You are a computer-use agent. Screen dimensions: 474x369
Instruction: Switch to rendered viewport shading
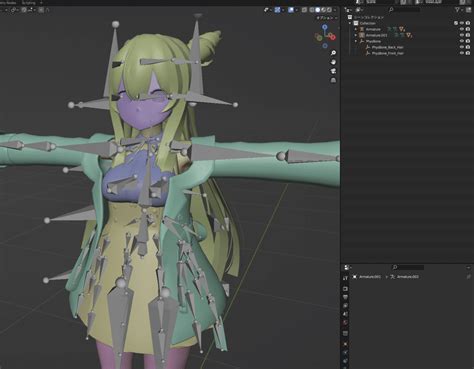(x=329, y=10)
